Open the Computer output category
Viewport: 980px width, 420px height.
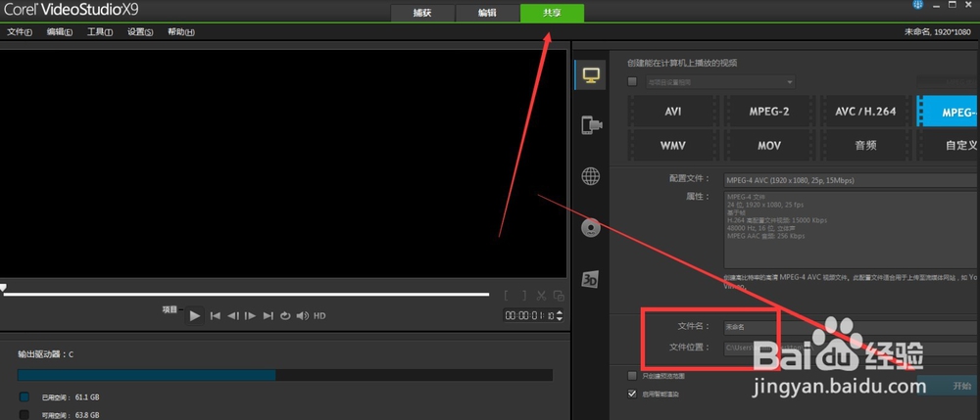pos(591,74)
